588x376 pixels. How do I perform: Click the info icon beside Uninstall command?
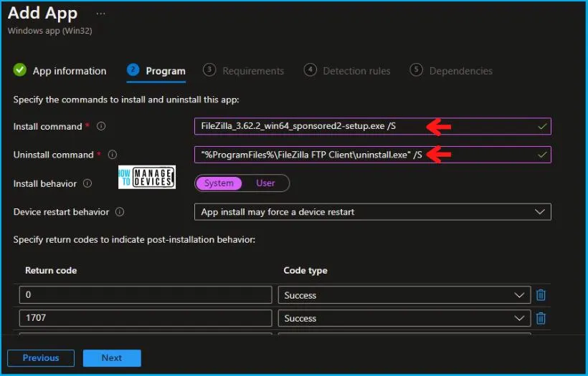click(x=113, y=155)
